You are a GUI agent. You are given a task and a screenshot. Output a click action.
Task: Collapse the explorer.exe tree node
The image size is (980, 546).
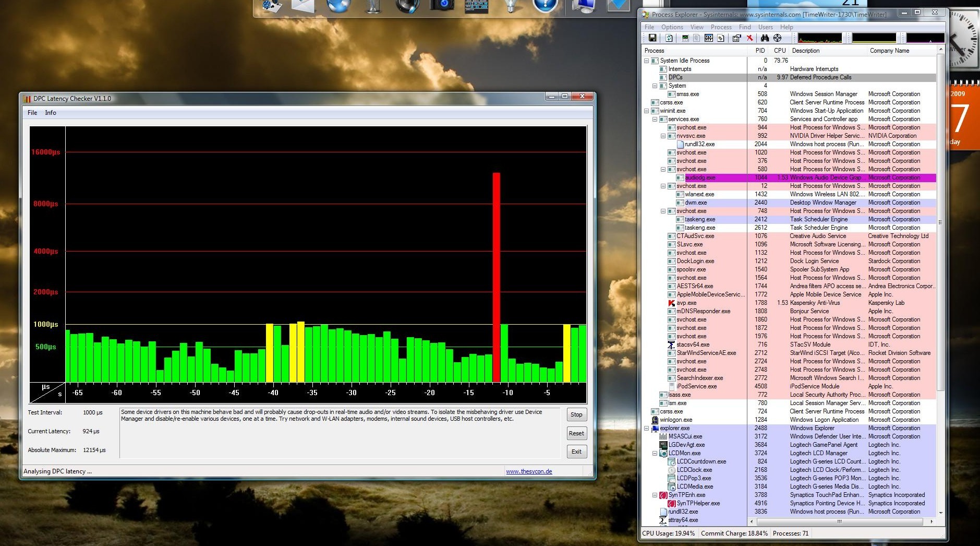647,428
